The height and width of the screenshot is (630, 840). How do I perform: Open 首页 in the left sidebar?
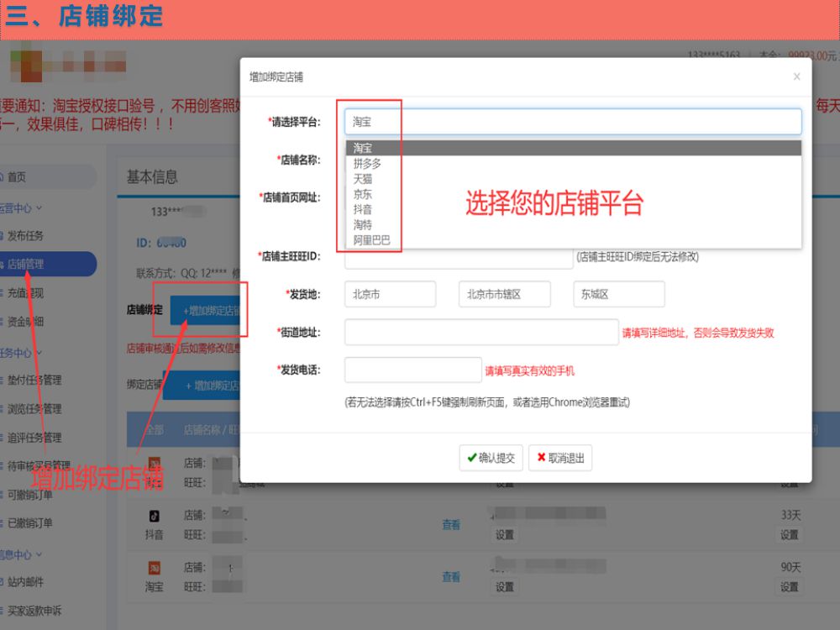16,176
